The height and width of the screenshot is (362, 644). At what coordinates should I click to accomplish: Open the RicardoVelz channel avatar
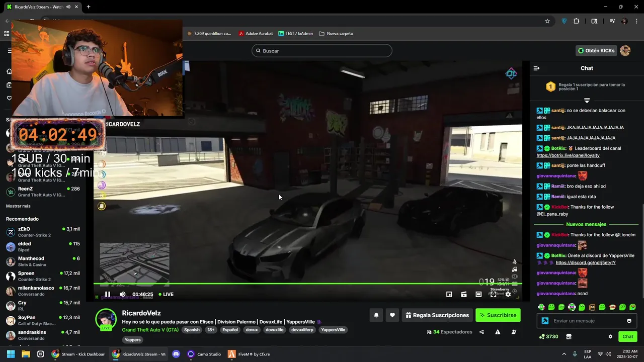[x=106, y=320]
